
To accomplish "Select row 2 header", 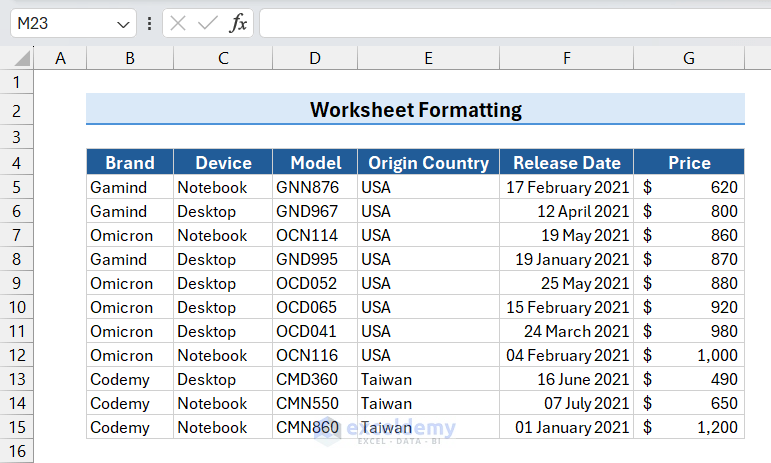I will [x=17, y=111].
